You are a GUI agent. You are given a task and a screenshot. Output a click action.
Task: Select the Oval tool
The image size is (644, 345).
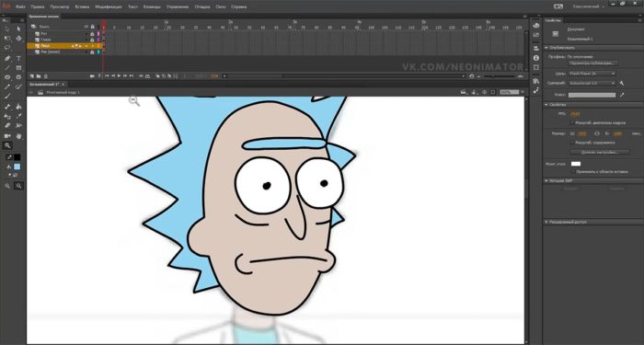tap(7, 77)
